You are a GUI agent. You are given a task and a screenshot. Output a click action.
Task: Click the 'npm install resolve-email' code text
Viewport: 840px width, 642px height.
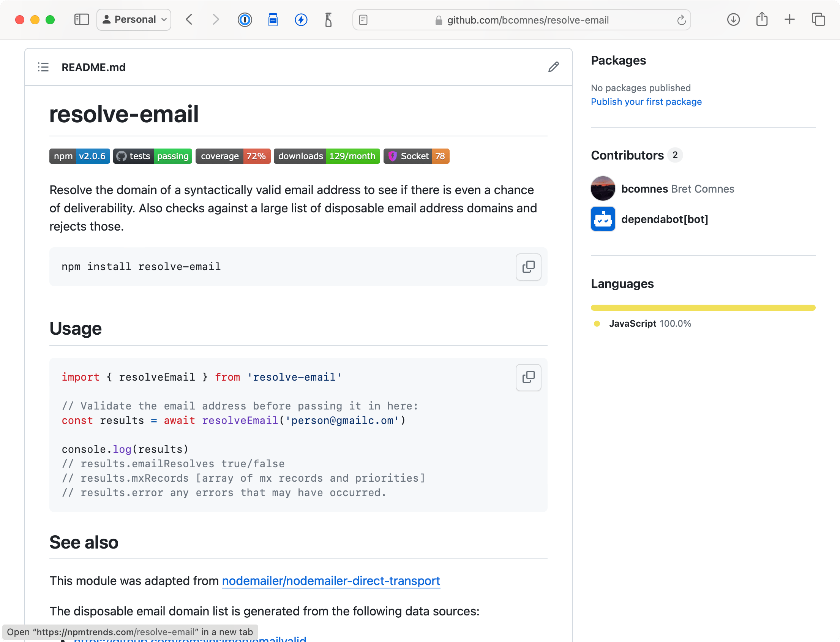[x=141, y=267]
